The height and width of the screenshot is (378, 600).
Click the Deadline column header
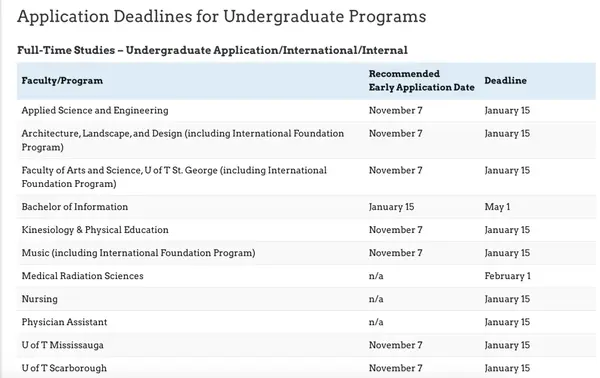(505, 81)
